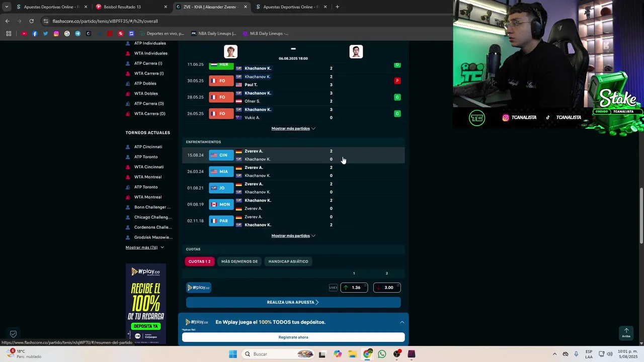Open the Twitter bookmark icon
The width and height of the screenshot is (644, 362).
tap(45, 34)
